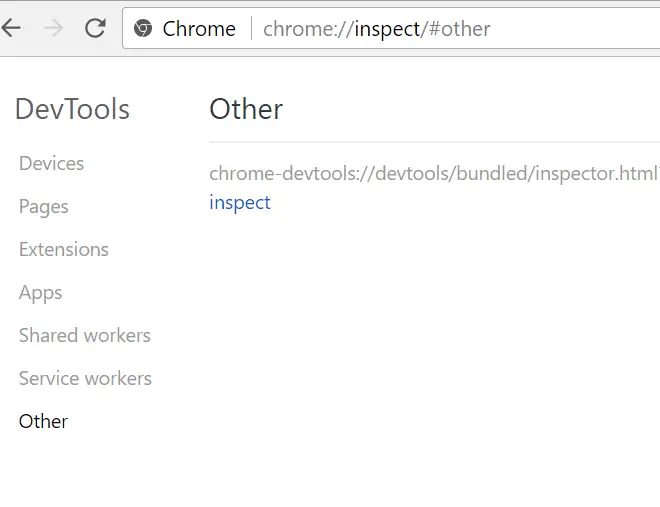Click the Chrome logo icon in address bar
The image size is (660, 507).
[x=143, y=29]
